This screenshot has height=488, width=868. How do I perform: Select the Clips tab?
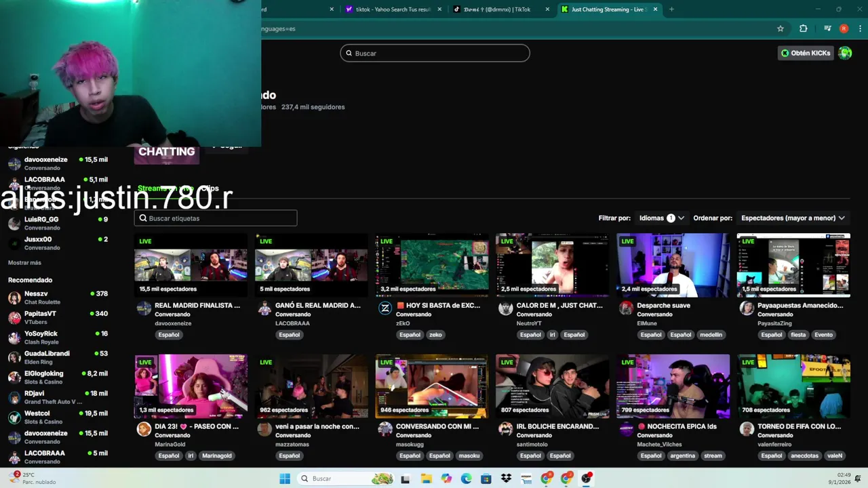(x=210, y=188)
